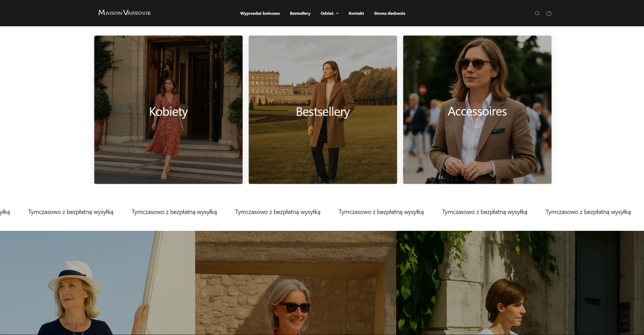Open the search icon in header
Screen dimensions: 644x335
point(537,13)
